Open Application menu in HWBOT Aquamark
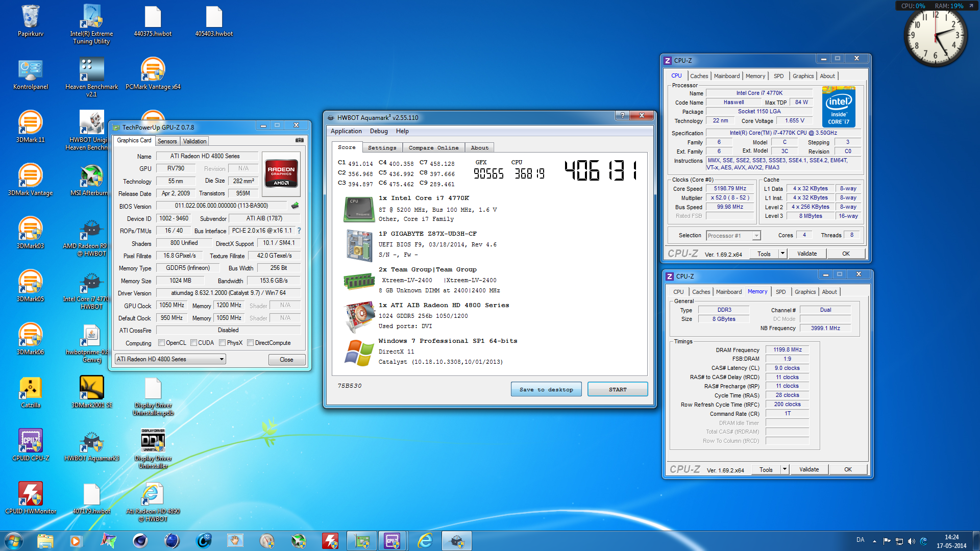Screen dimensions: 980x551 (346, 131)
